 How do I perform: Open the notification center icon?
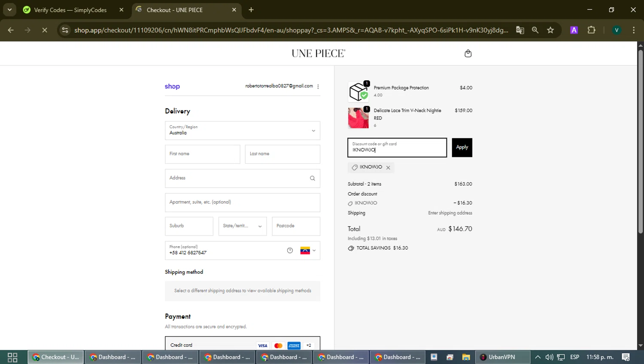click(x=626, y=357)
